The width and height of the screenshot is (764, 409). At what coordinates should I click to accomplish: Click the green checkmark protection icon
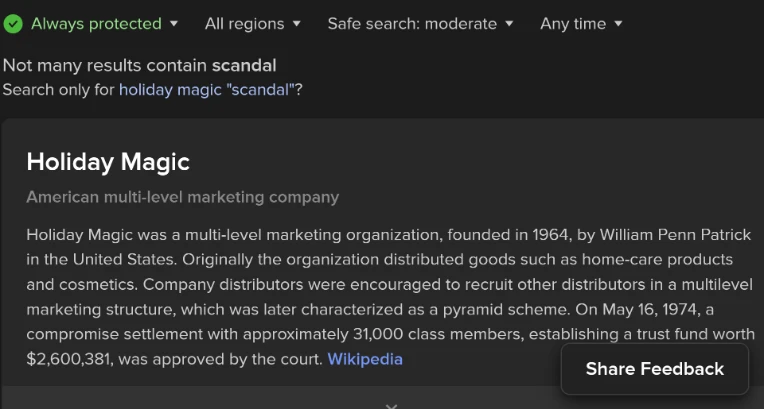tap(13, 24)
